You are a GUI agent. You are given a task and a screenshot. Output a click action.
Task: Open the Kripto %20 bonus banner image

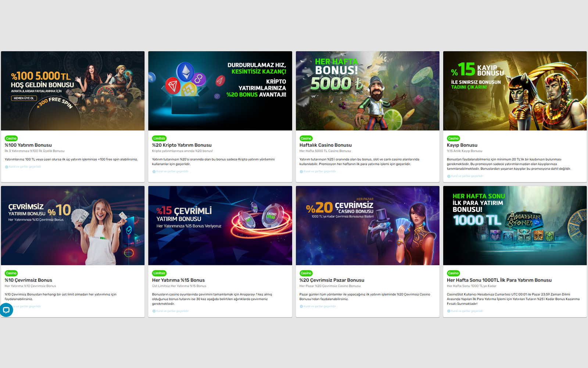[x=220, y=91]
